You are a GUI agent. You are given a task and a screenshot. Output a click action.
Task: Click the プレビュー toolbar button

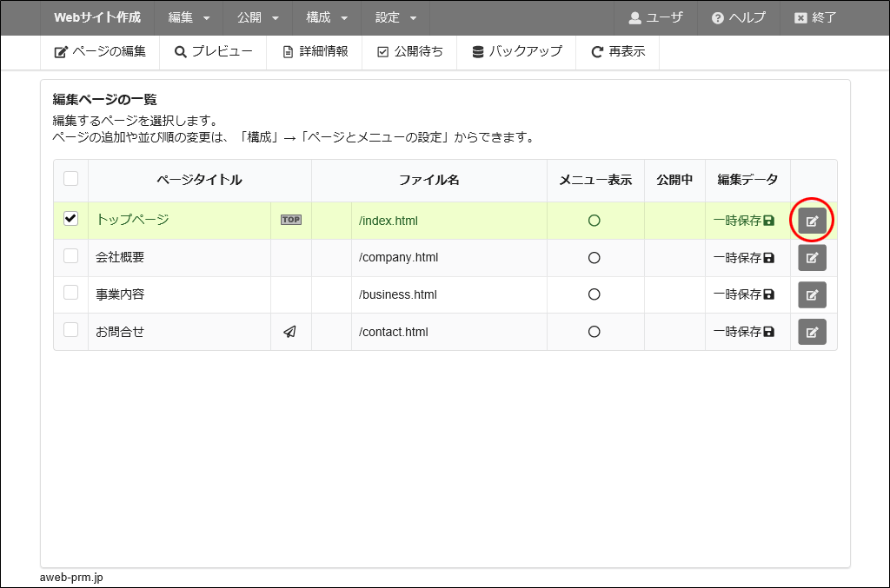tap(213, 52)
